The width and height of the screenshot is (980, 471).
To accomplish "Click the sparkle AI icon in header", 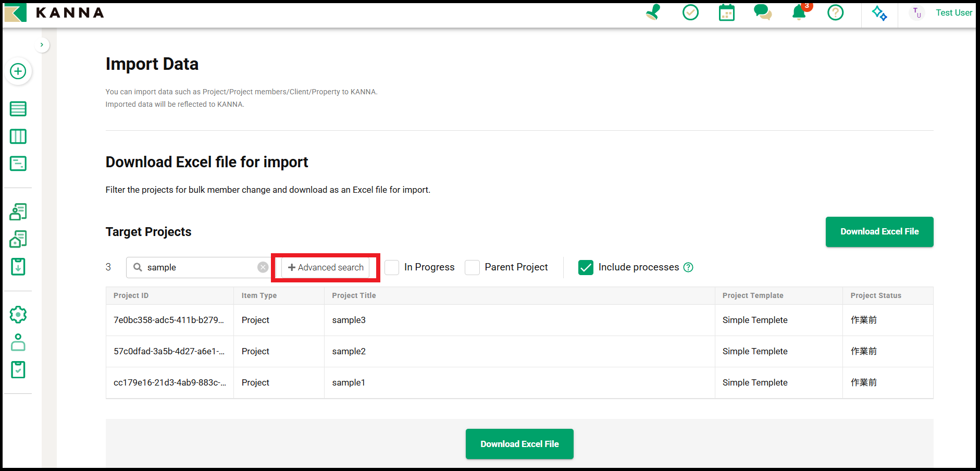I will click(x=879, y=13).
